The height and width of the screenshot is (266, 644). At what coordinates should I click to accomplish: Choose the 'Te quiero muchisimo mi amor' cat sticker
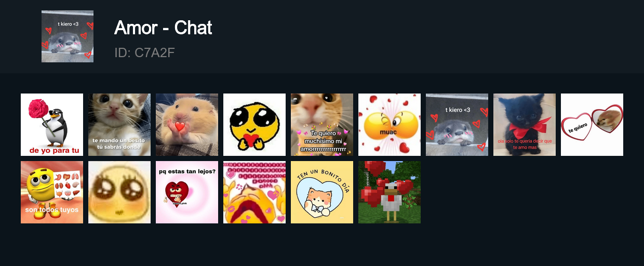[x=322, y=125]
